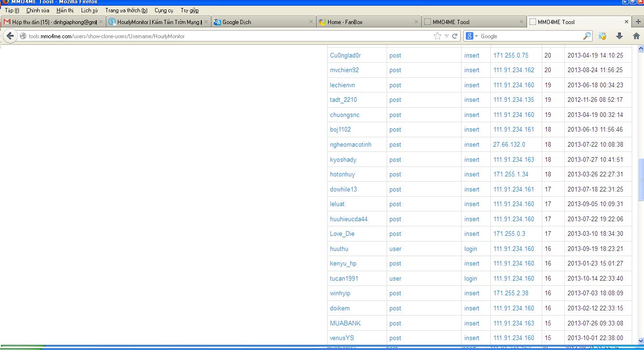644x350 pixels.
Task: Click the login link in huuthu row
Action: pos(471,249)
